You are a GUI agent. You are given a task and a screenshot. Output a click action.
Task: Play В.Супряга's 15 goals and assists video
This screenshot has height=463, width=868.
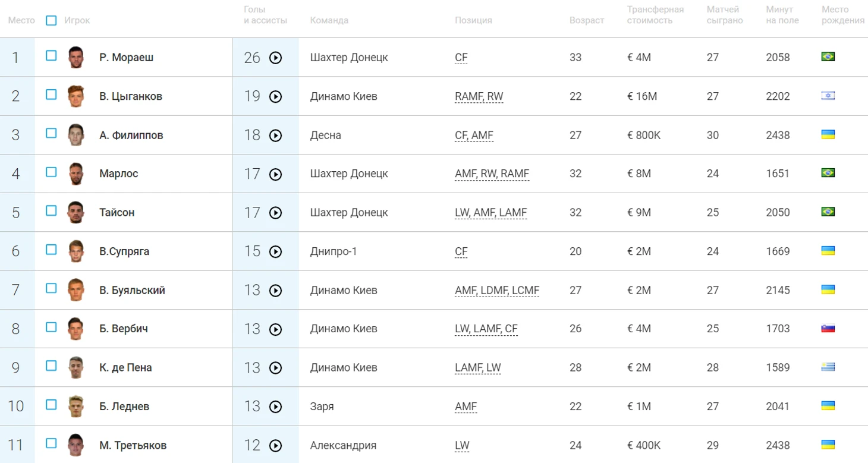275,251
